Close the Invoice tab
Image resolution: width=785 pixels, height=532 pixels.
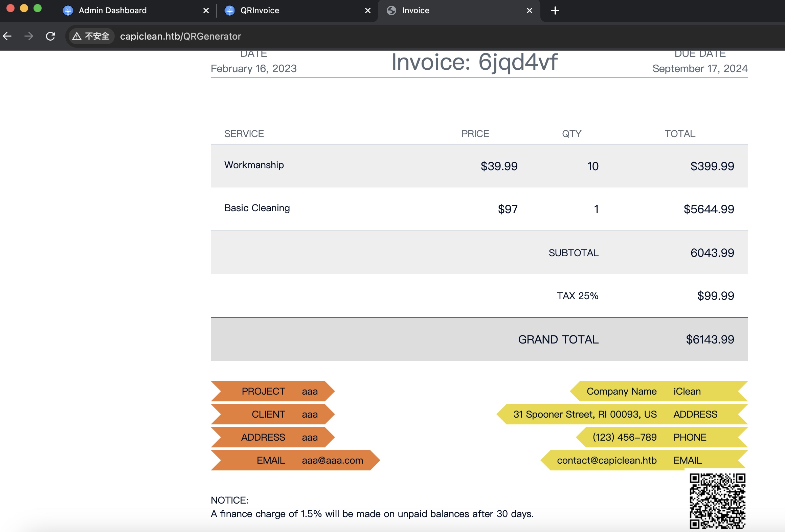coord(529,10)
